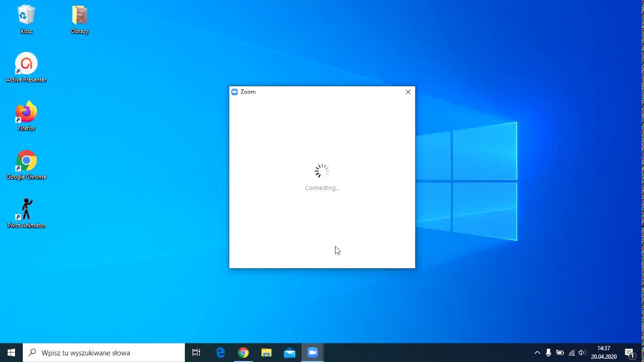The image size is (644, 362).
Task: Open the Windows Start menu
Action: point(11,353)
